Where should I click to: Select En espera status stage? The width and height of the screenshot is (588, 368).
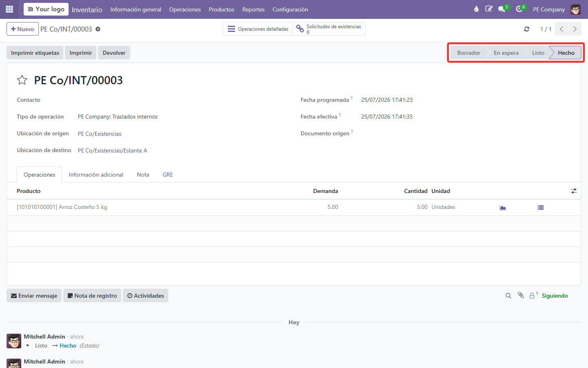(506, 53)
